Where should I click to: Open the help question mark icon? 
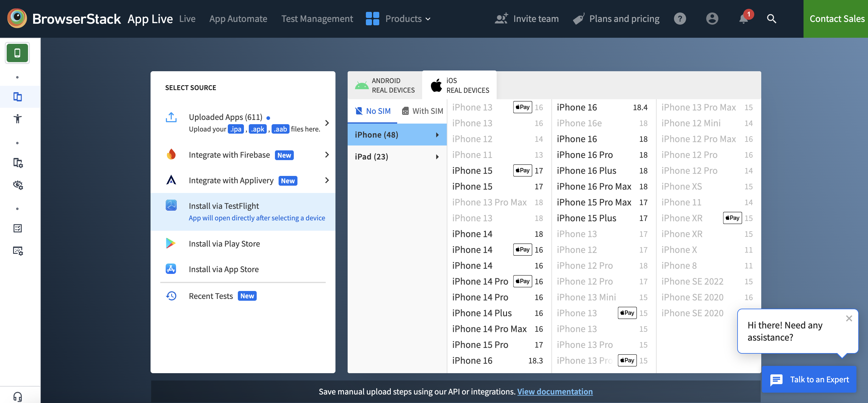pyautogui.click(x=680, y=19)
